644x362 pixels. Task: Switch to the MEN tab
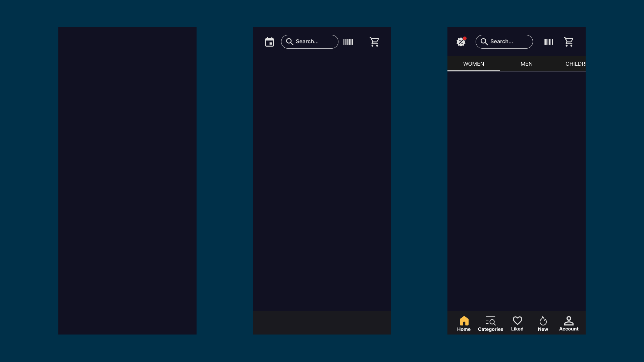click(x=526, y=64)
